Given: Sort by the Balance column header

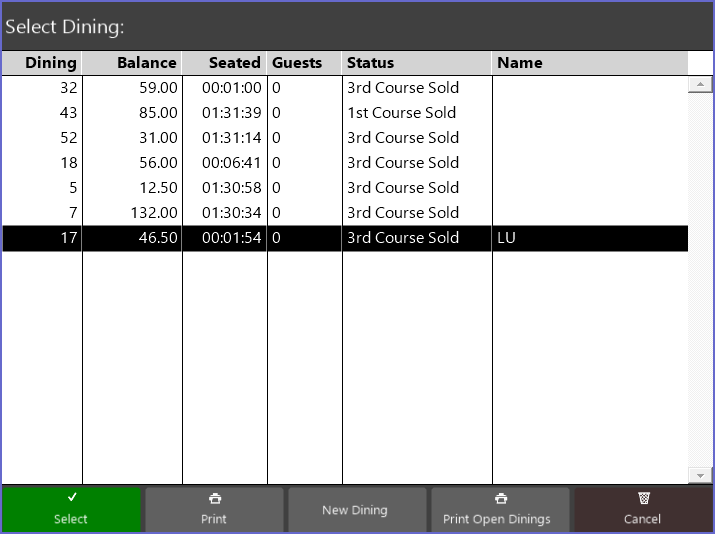Looking at the screenshot, I should [132, 63].
